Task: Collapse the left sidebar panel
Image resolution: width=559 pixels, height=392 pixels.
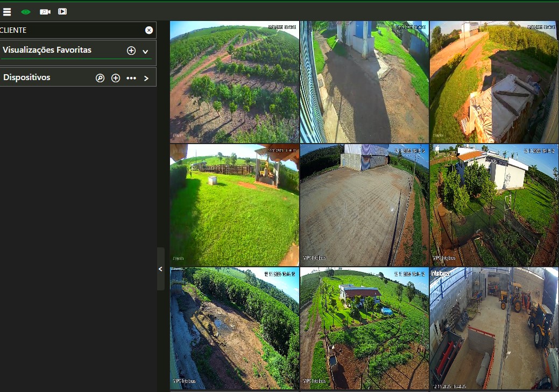Action: tap(160, 269)
